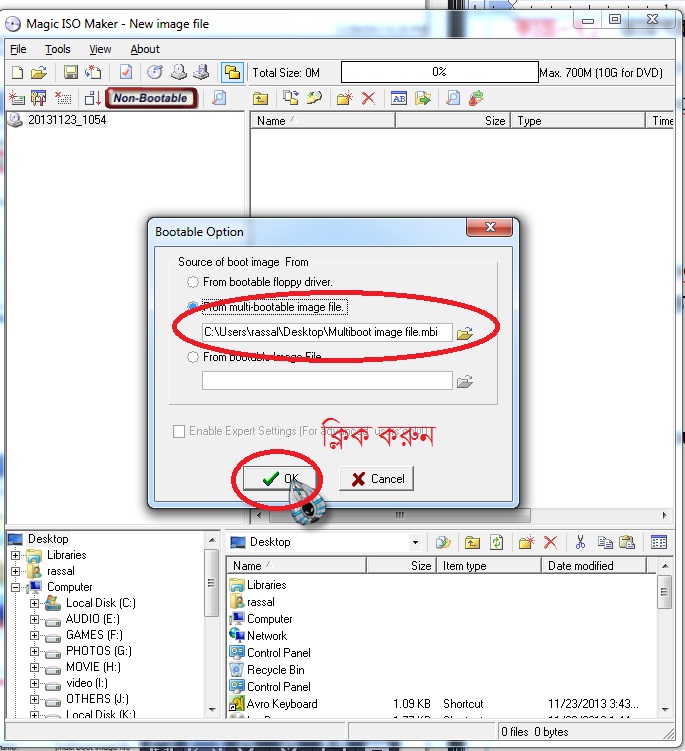Click the New image file icon

coord(17,73)
